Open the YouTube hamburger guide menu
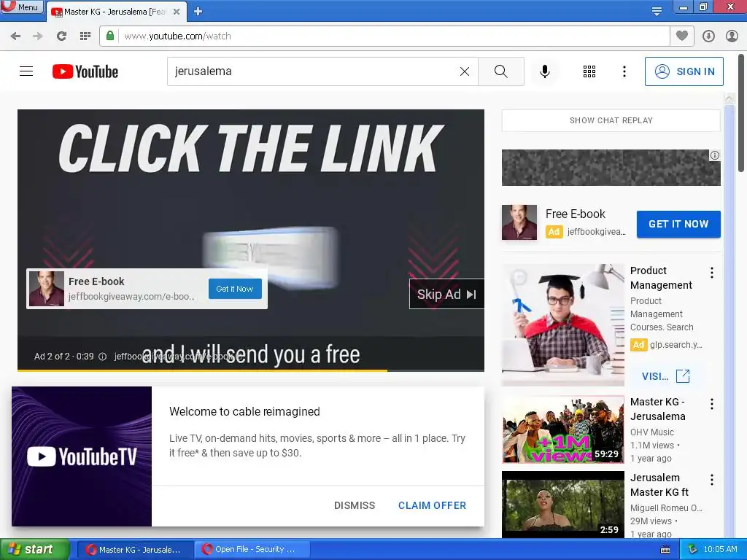 26,71
